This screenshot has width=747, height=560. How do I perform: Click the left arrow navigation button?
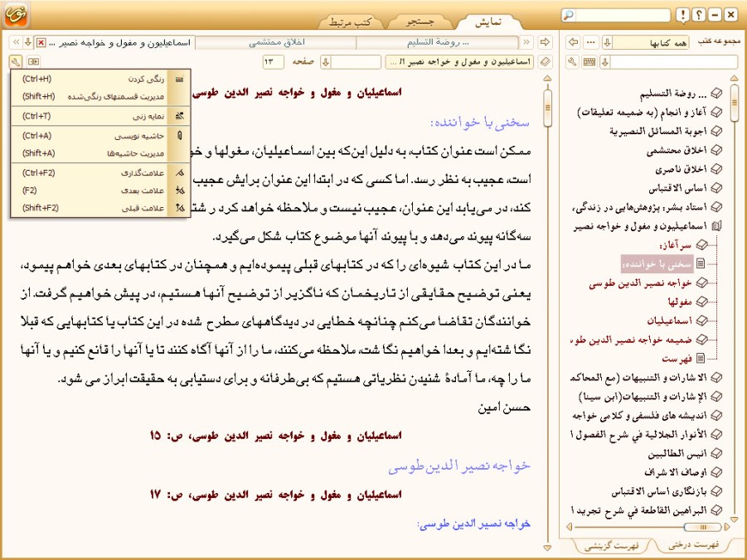click(573, 42)
